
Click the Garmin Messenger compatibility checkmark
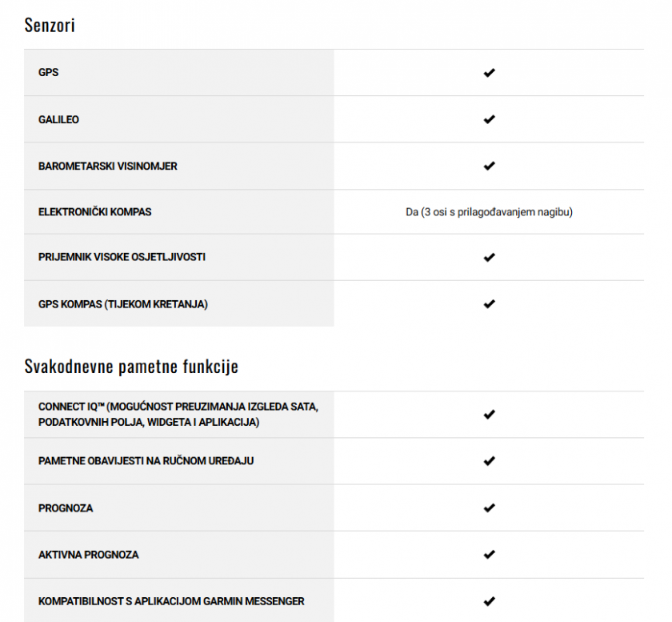pos(489,601)
